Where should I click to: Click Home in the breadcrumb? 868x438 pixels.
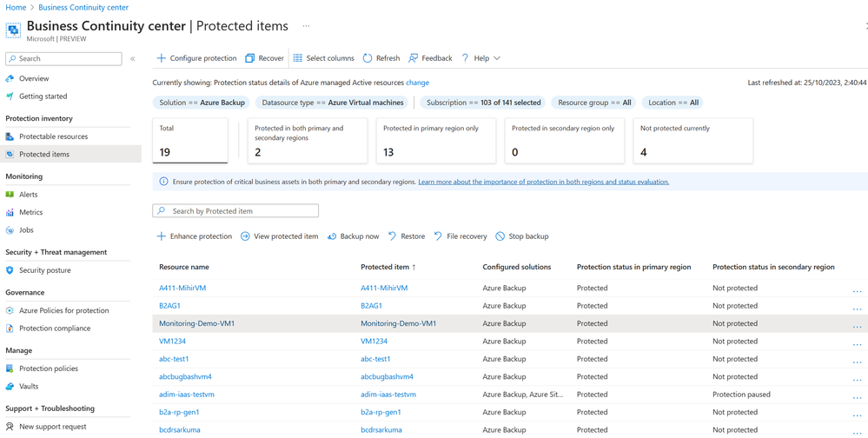[15, 7]
